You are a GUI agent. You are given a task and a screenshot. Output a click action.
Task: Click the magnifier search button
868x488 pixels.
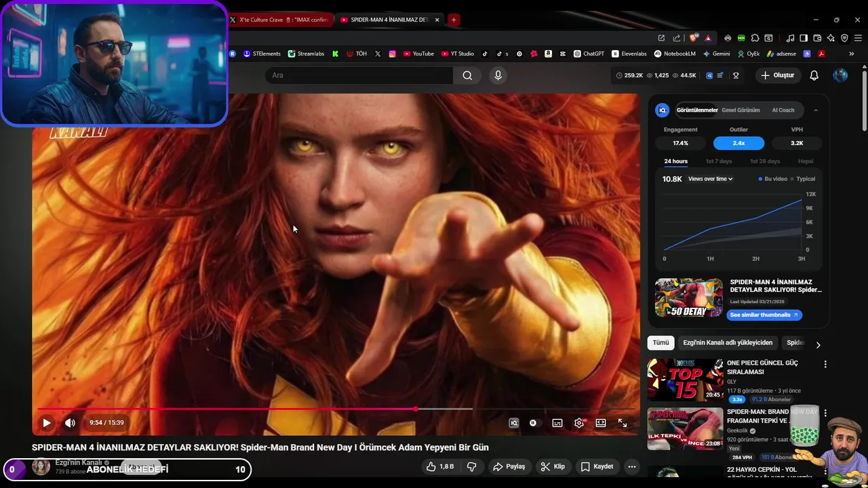pos(467,75)
